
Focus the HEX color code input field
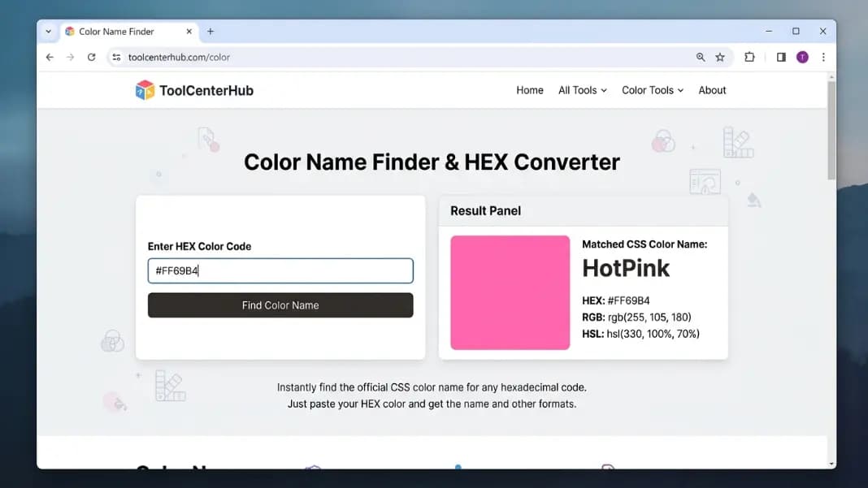280,270
